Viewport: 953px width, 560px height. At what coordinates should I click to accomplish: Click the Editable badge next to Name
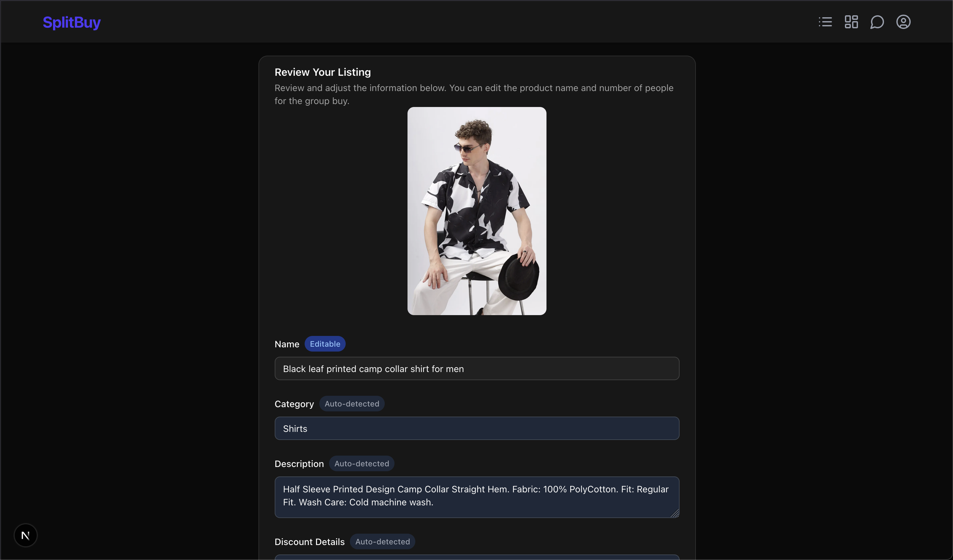pyautogui.click(x=325, y=344)
